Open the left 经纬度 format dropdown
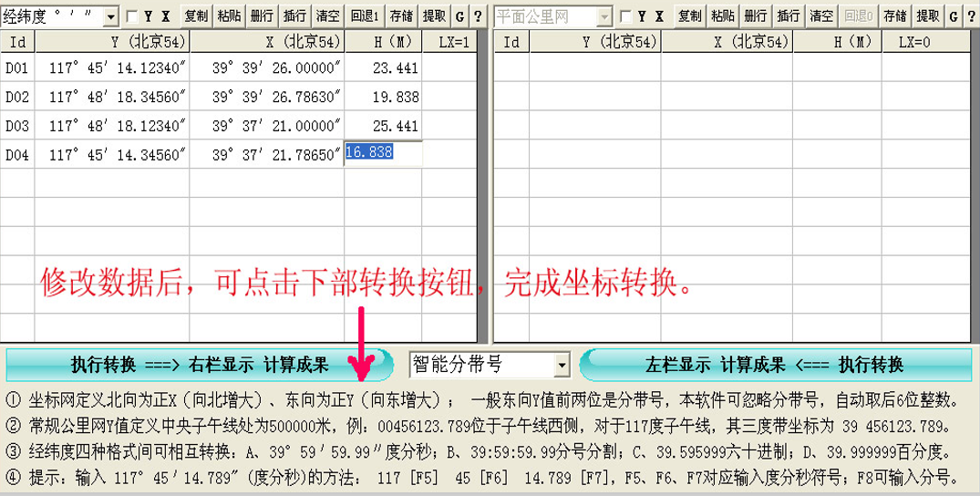Viewport: 980px width, 496px height. [x=111, y=16]
